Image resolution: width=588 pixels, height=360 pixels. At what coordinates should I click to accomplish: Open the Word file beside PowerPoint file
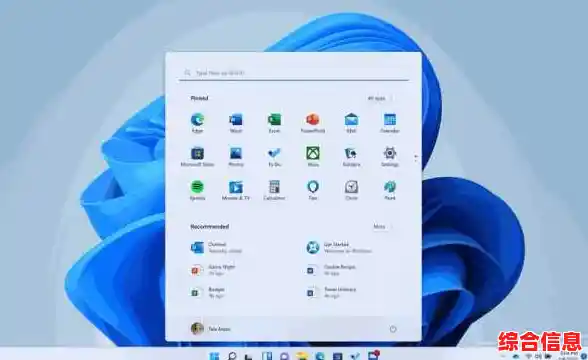point(331,270)
